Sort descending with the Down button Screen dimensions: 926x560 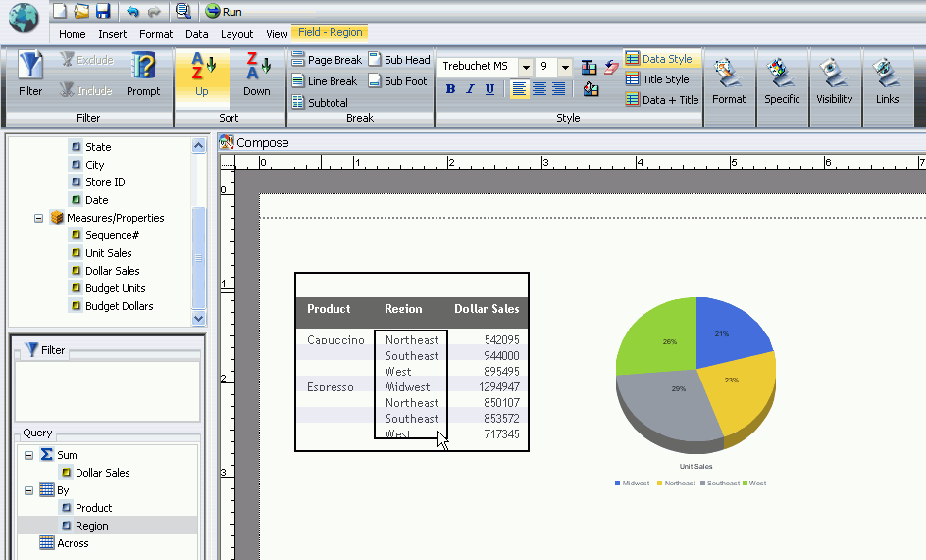coord(257,74)
